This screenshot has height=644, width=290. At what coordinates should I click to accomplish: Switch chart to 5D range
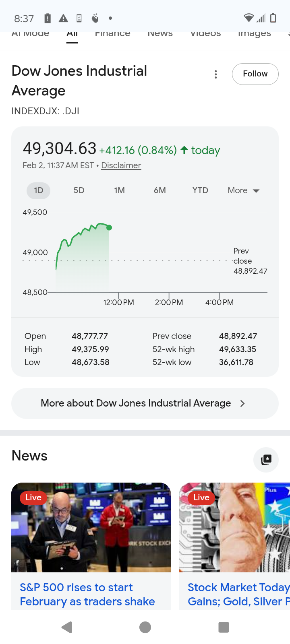(x=79, y=190)
